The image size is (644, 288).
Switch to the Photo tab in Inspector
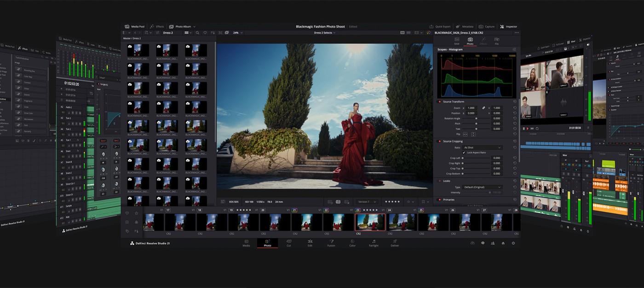pos(469,41)
